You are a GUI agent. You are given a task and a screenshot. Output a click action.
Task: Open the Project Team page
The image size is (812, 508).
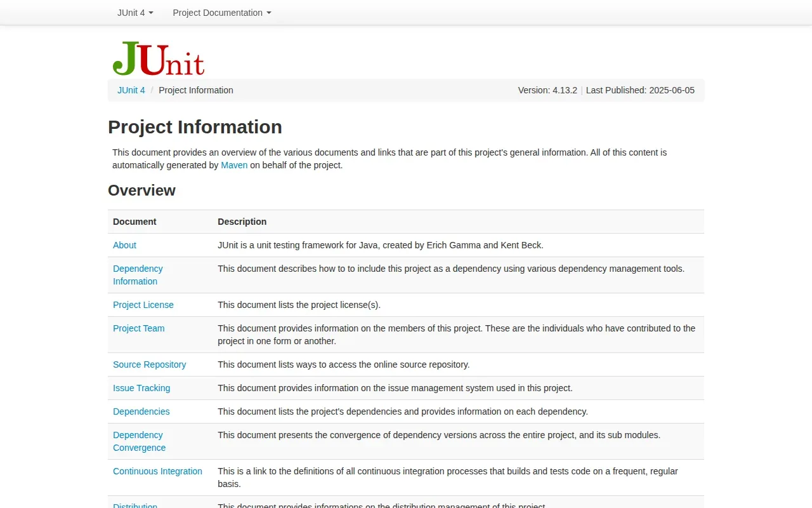139,328
